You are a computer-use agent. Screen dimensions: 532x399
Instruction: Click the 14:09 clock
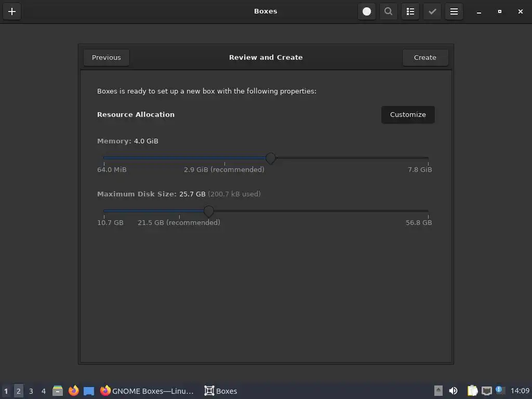(x=520, y=391)
